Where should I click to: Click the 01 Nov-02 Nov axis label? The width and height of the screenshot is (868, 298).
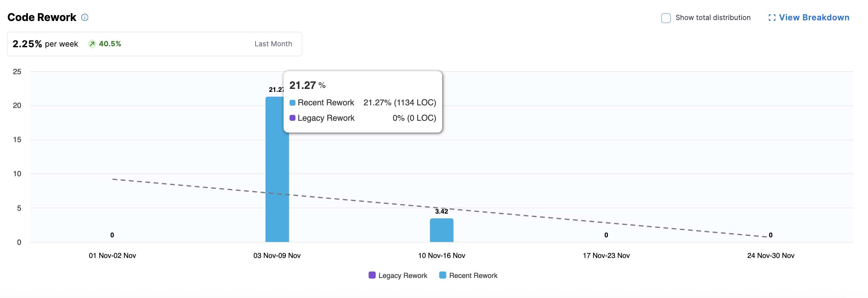coord(112,255)
